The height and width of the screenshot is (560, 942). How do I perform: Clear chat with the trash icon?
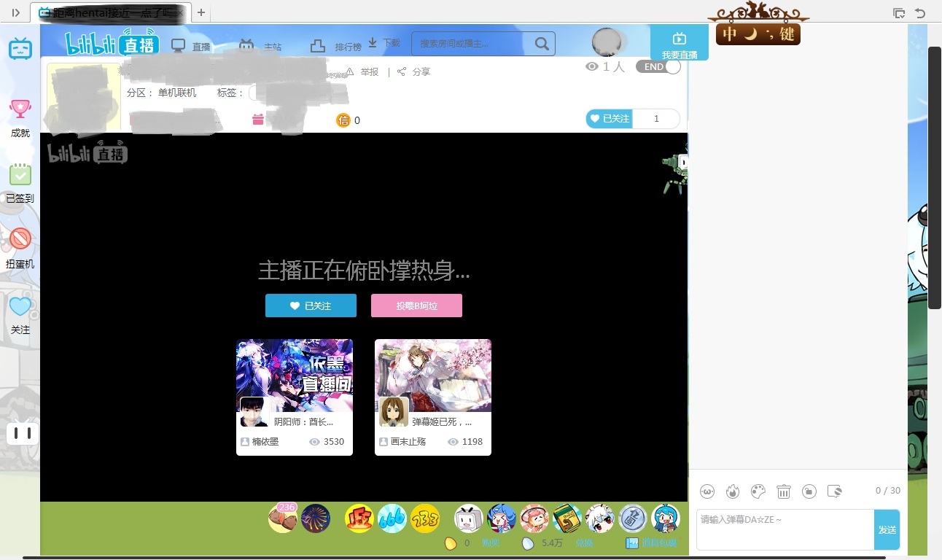click(784, 491)
